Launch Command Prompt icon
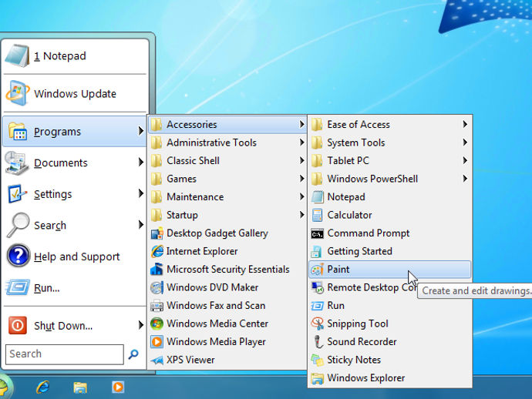 317,233
